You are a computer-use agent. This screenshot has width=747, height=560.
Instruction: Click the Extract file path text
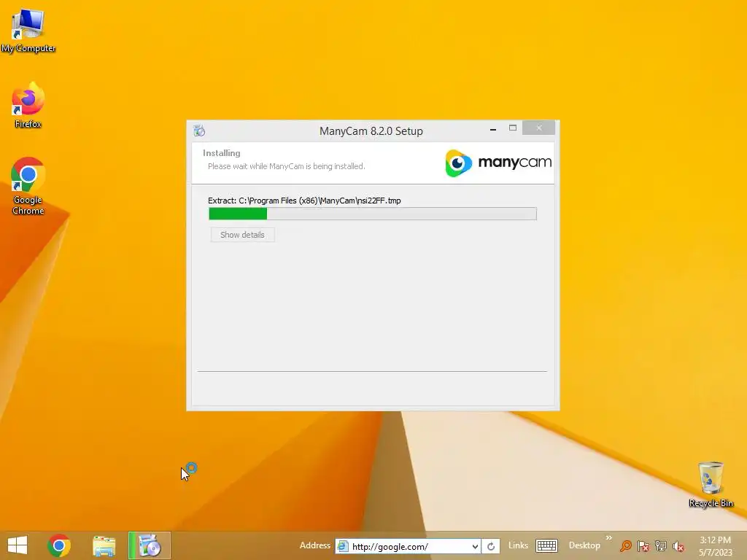click(304, 201)
